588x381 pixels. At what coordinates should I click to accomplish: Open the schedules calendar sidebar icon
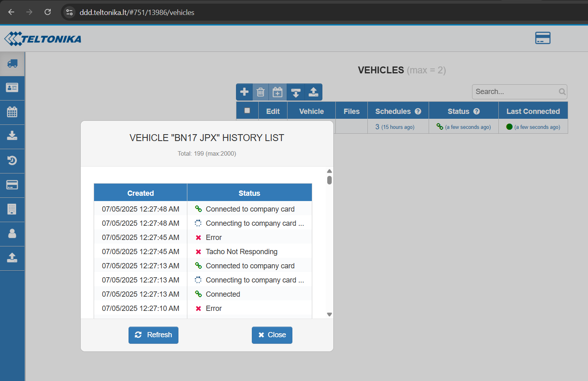point(12,112)
